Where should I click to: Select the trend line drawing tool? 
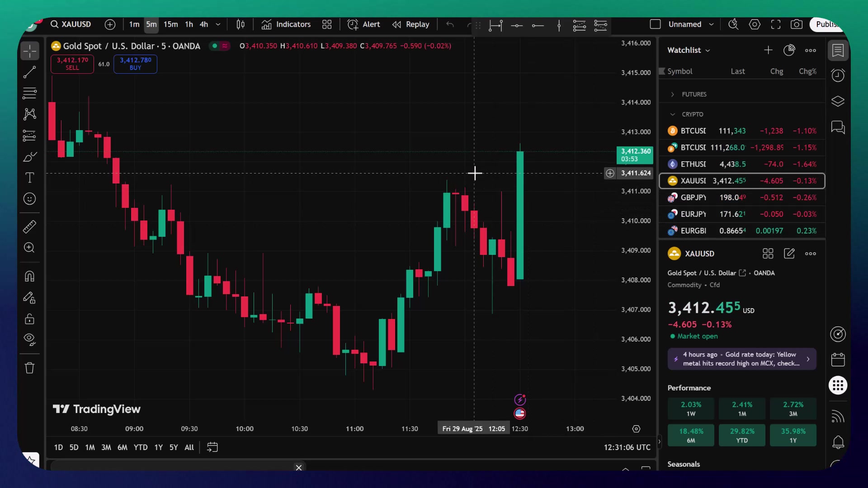pos(30,72)
